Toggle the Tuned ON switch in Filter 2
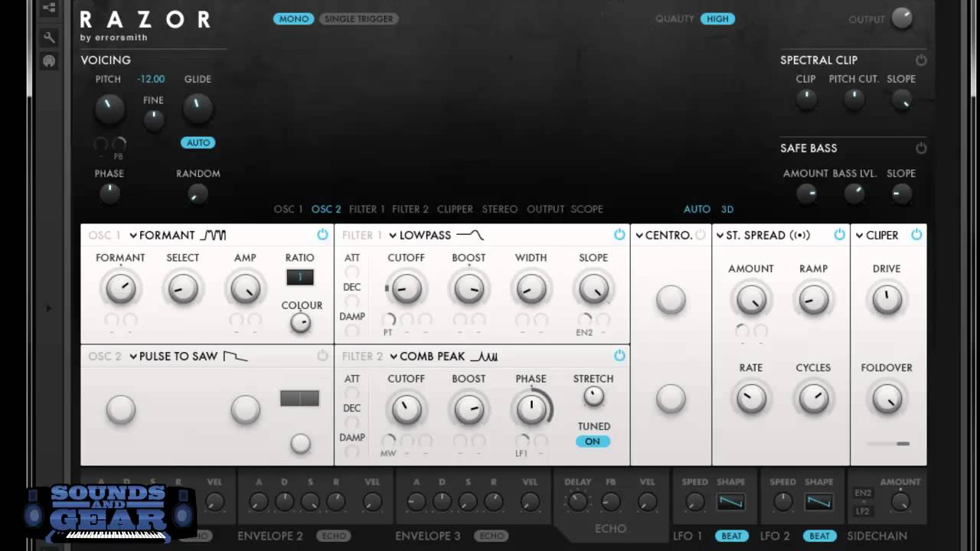 pos(593,442)
